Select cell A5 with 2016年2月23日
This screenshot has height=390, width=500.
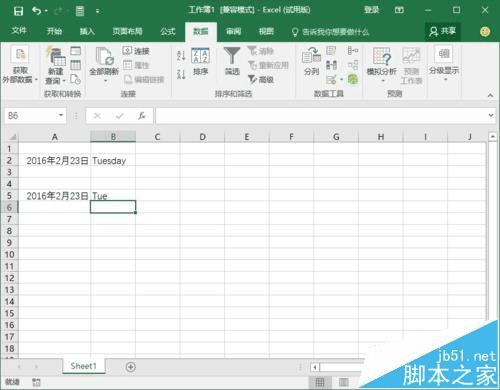55,195
